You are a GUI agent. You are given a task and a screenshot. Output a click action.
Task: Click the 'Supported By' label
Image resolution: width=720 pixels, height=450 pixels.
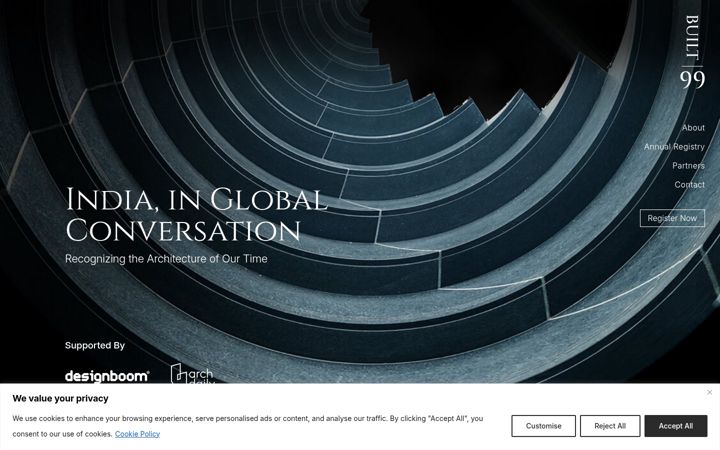tap(95, 345)
